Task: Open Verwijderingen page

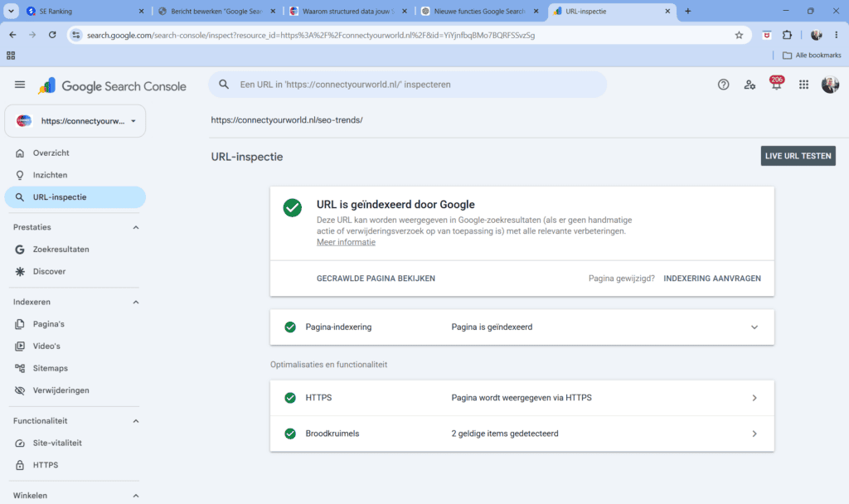Action: click(75, 391)
